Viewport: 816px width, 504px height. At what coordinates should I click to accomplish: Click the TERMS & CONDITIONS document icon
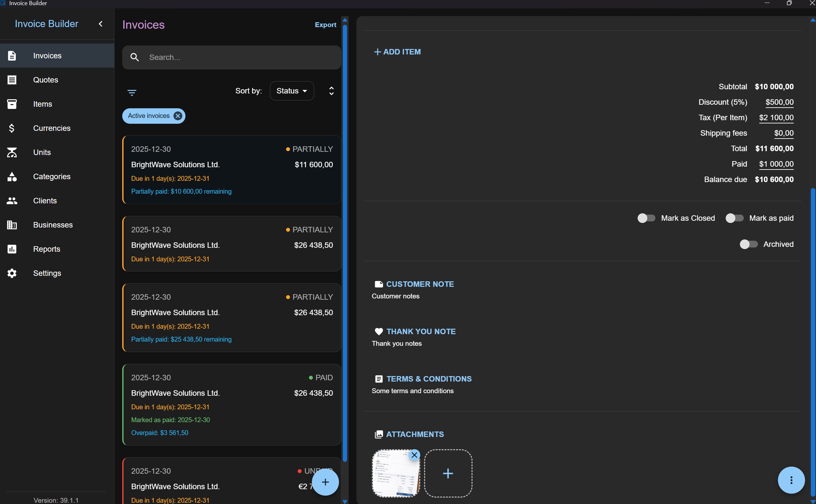point(379,379)
